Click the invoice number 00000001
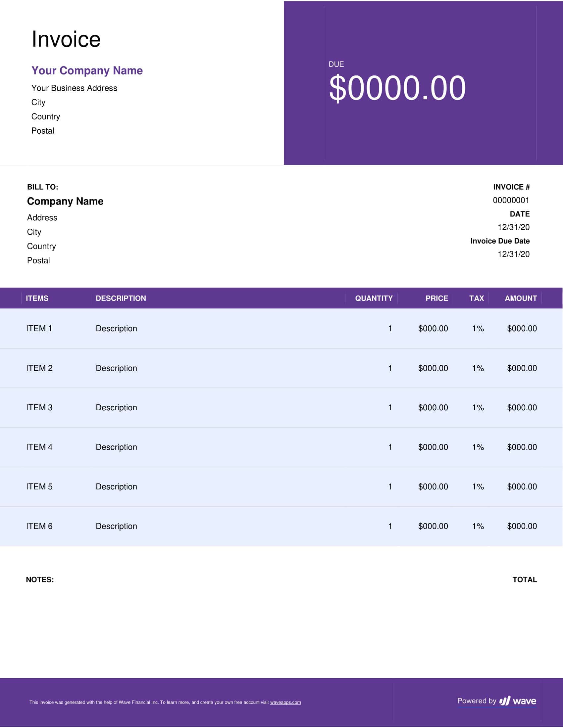The image size is (563, 728). (x=511, y=200)
